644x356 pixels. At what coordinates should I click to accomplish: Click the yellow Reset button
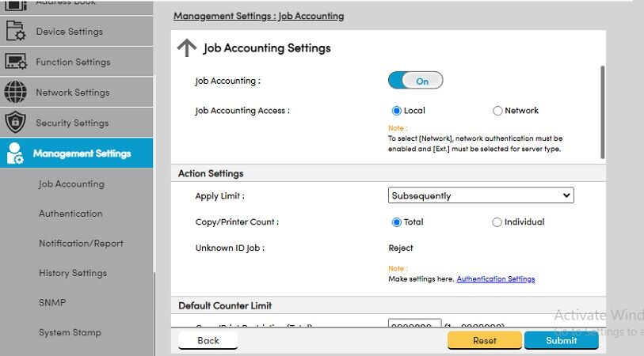pyautogui.click(x=485, y=340)
